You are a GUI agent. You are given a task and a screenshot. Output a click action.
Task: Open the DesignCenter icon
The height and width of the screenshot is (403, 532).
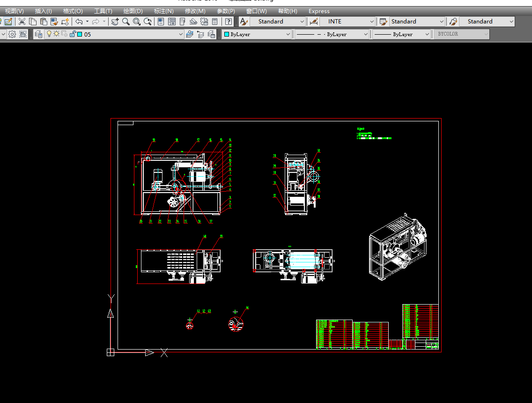point(172,22)
